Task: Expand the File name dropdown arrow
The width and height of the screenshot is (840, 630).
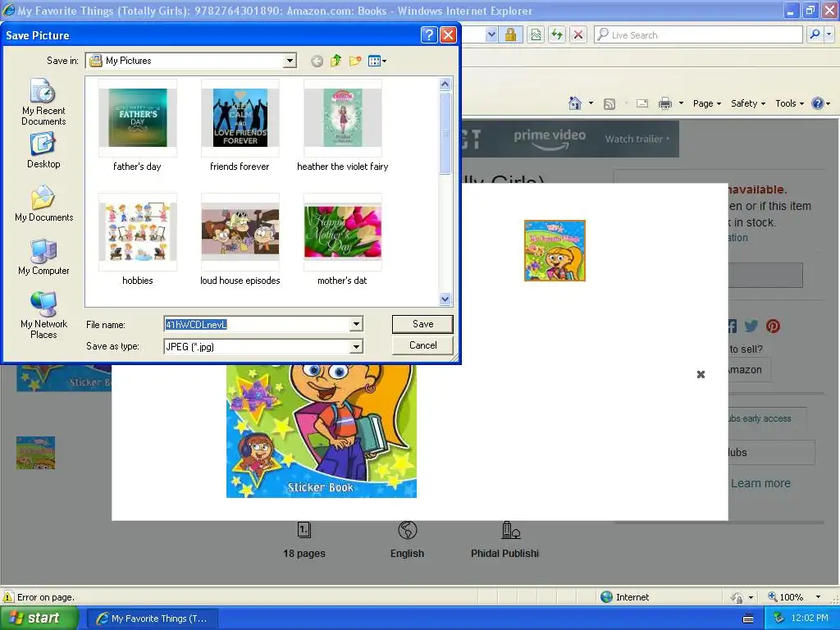Action: coord(356,324)
